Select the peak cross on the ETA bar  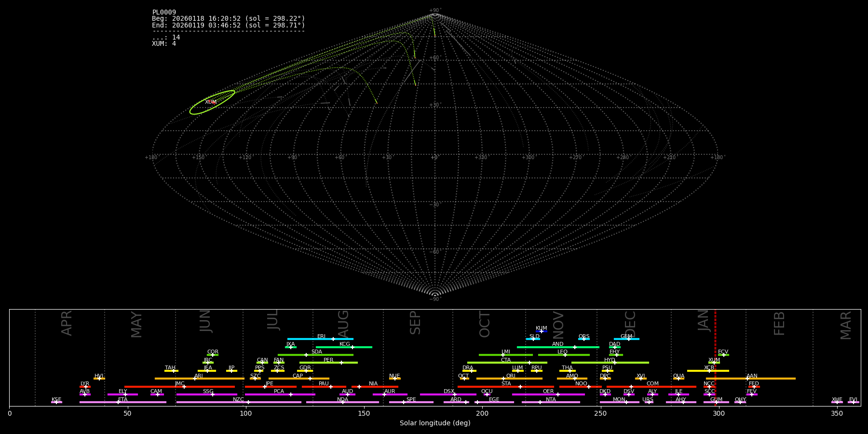118,402
